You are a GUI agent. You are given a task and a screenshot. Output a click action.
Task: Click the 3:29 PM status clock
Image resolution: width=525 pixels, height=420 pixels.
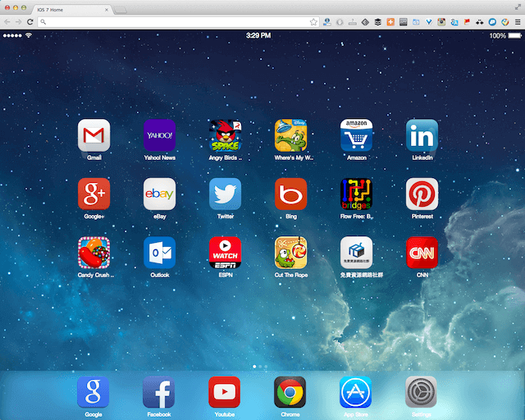[x=258, y=35]
